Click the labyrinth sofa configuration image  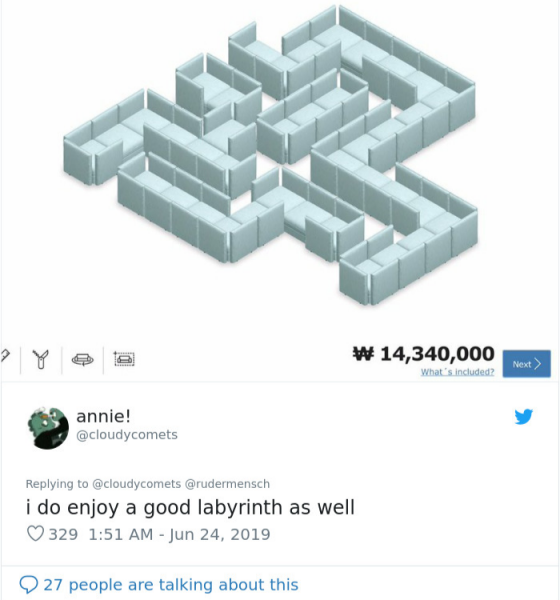270,155
